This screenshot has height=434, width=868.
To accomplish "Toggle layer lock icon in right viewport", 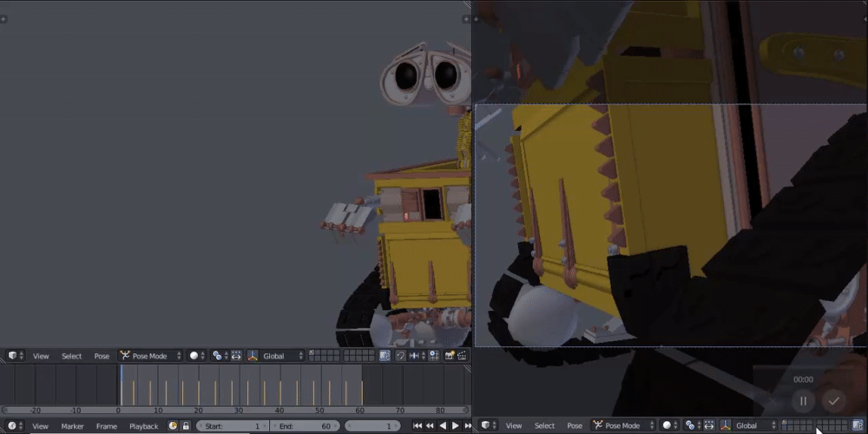I will (858, 425).
